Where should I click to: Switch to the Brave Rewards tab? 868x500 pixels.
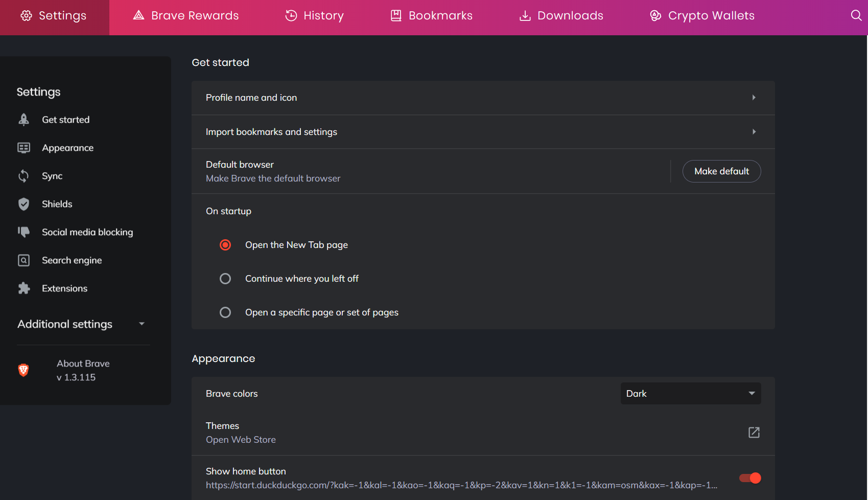[x=186, y=16]
